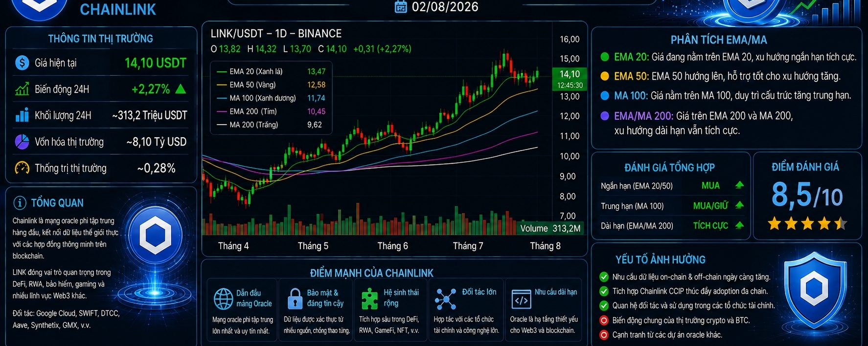The image size is (868, 346).
Task: Click the 8,5/10 score
Action: coord(807,195)
